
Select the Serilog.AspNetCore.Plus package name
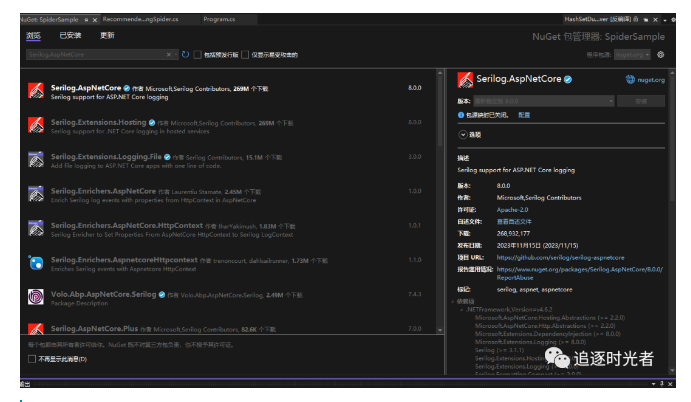94,329
